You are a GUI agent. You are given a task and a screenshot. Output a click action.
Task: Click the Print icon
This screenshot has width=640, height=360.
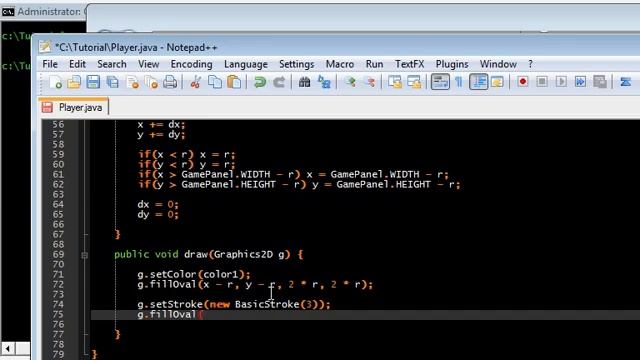170,82
